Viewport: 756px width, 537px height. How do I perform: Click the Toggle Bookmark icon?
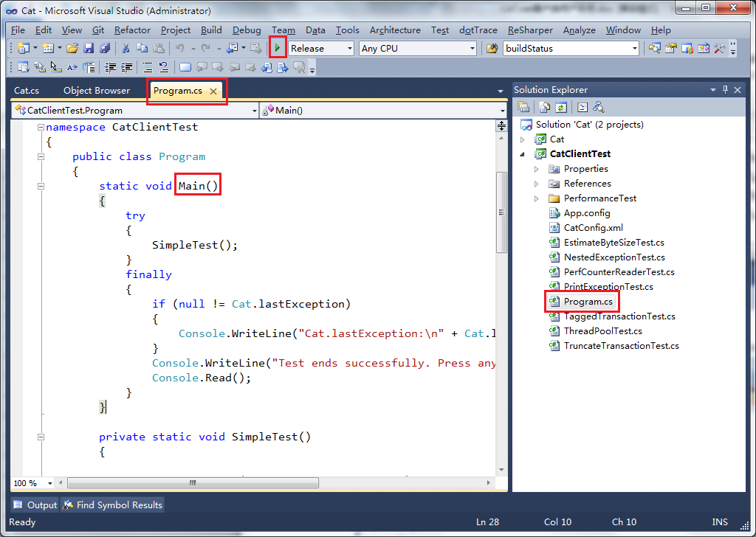pyautogui.click(x=185, y=67)
